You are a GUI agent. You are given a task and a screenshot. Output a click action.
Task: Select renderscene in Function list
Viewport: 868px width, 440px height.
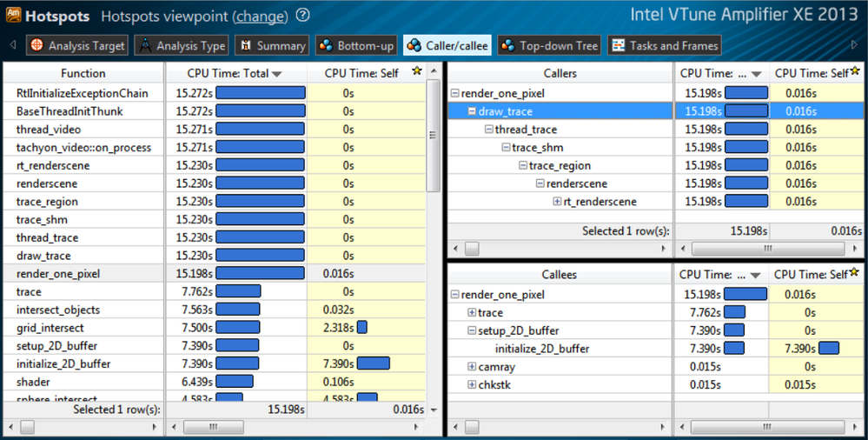tap(47, 183)
